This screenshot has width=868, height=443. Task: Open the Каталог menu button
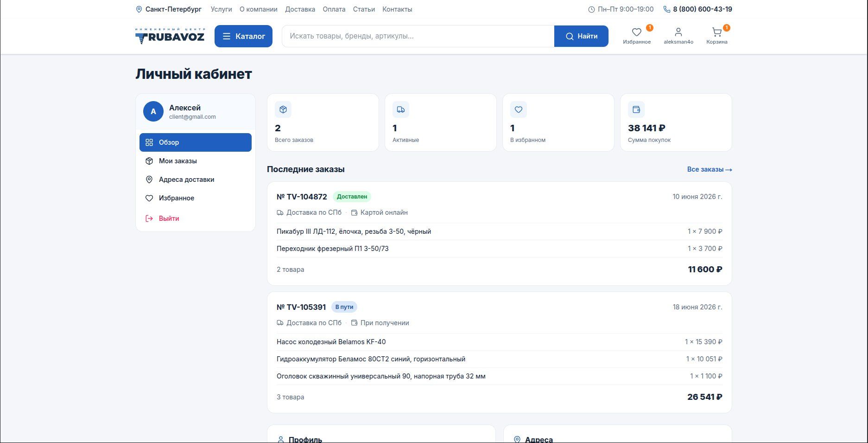click(243, 36)
